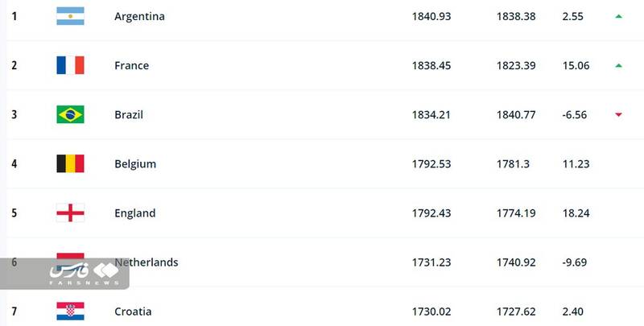Click England's points change 18.24
The height and width of the screenshot is (326, 644).
point(576,213)
